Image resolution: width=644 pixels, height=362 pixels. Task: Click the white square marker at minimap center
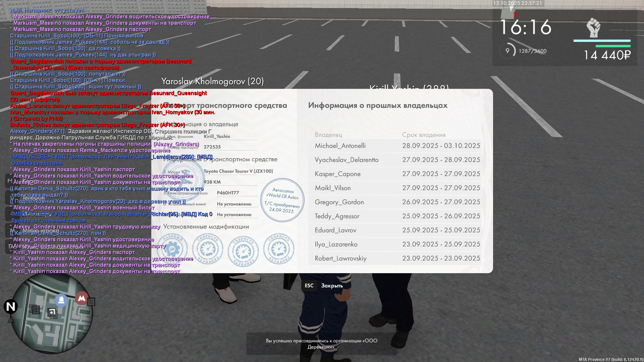tap(52, 313)
